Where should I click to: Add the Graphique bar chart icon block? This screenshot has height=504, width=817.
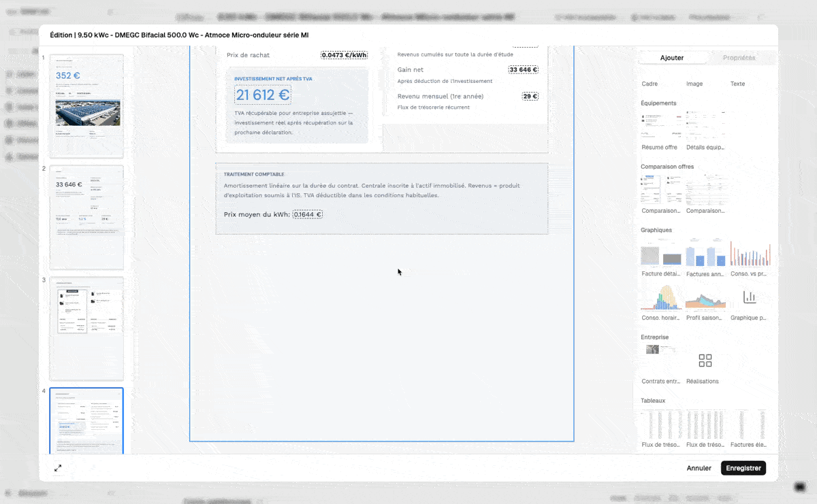(x=749, y=297)
